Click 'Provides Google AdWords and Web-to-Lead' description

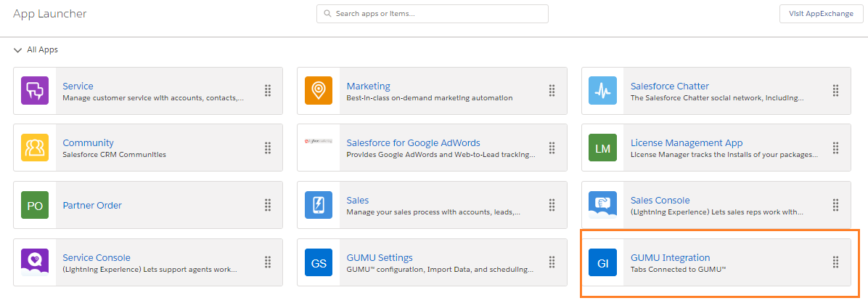tap(441, 155)
